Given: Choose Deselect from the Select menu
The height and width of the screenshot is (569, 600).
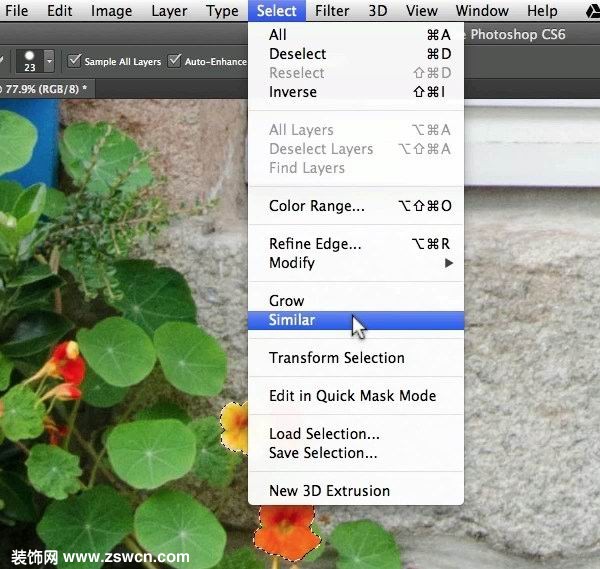Looking at the screenshot, I should click(356, 54).
